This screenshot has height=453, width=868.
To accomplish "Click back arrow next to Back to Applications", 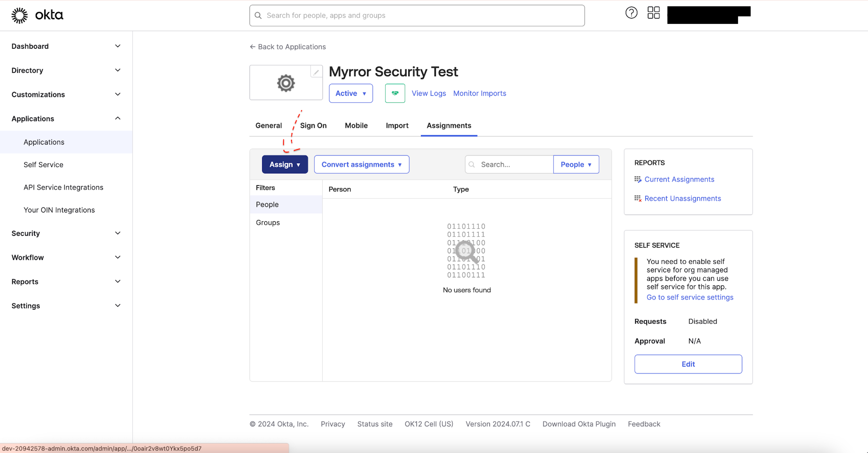I will (252, 47).
